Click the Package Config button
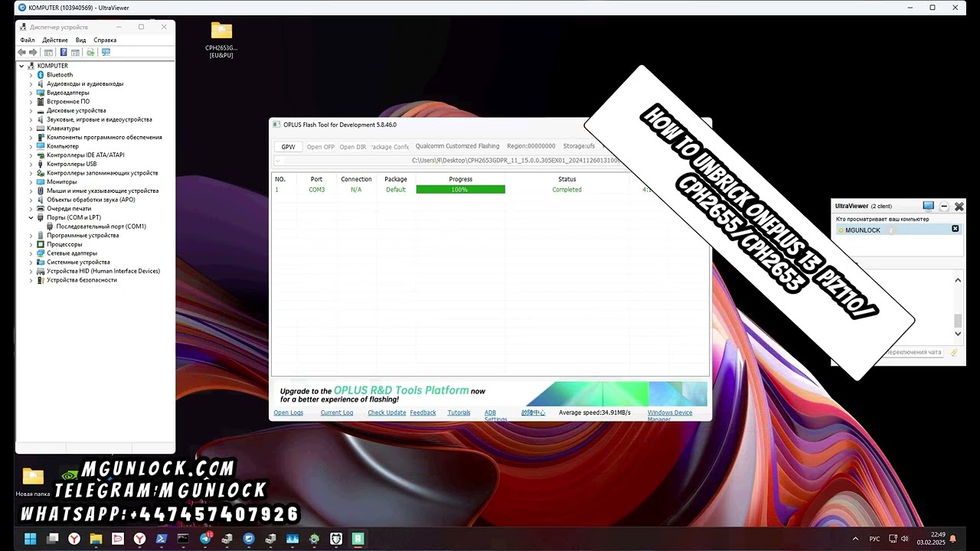 (x=390, y=147)
